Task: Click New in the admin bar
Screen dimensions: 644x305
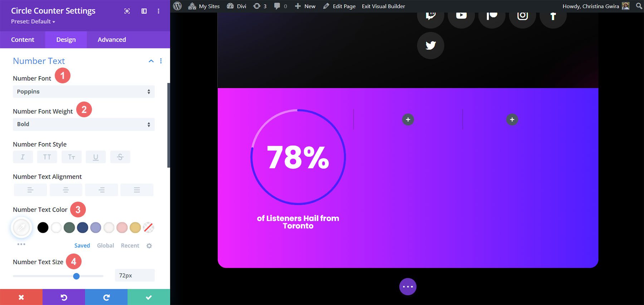Action: [305, 6]
